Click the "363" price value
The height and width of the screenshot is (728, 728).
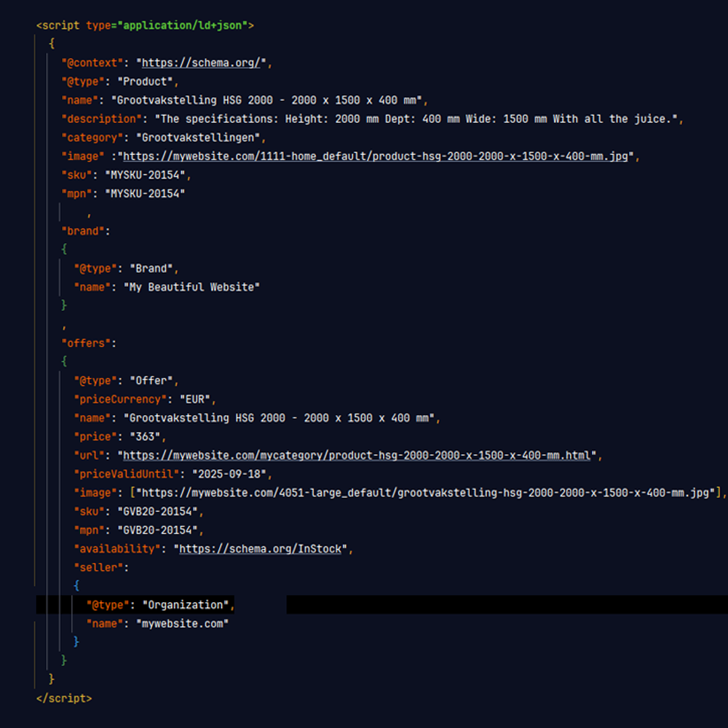(145, 437)
